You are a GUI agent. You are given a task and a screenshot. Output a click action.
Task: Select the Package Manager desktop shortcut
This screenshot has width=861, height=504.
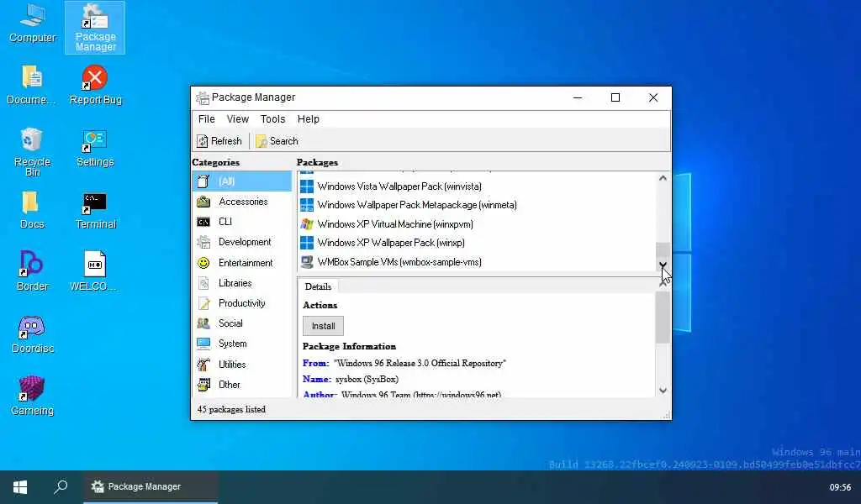(x=95, y=28)
